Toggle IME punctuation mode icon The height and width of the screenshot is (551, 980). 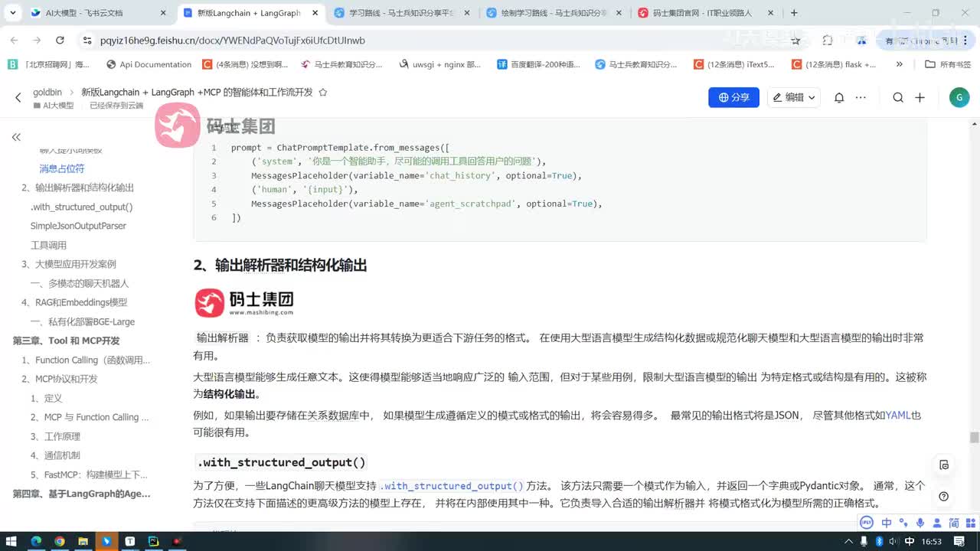903,523
